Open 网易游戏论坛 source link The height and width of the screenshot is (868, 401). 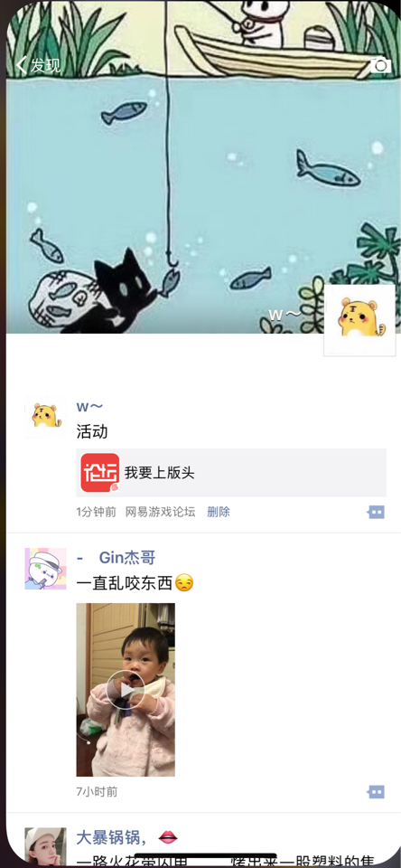click(161, 512)
